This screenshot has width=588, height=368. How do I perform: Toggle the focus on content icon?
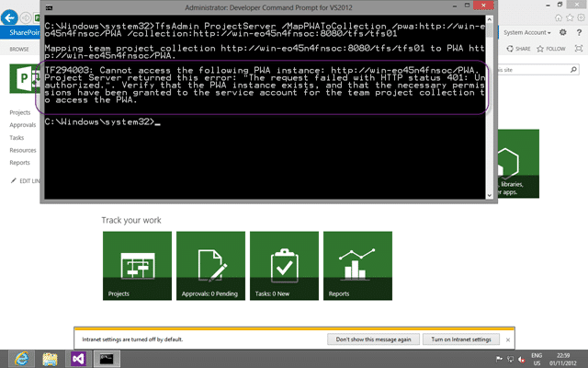click(579, 49)
